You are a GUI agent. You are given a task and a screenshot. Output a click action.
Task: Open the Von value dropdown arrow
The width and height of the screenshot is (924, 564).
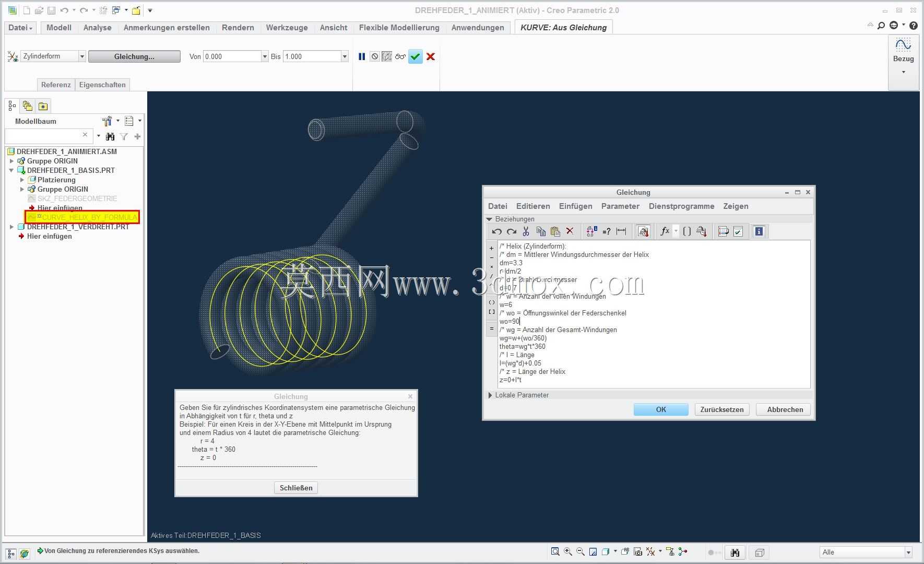tap(265, 56)
